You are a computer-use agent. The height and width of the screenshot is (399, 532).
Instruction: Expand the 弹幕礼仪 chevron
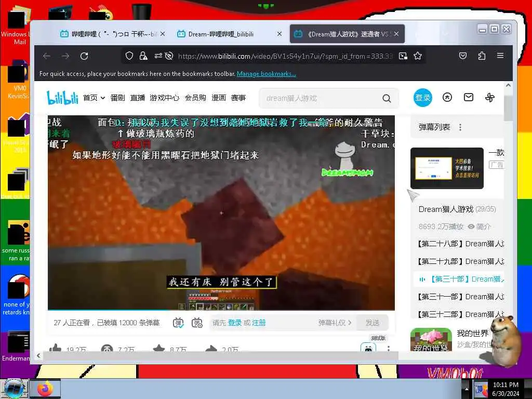[x=350, y=323]
